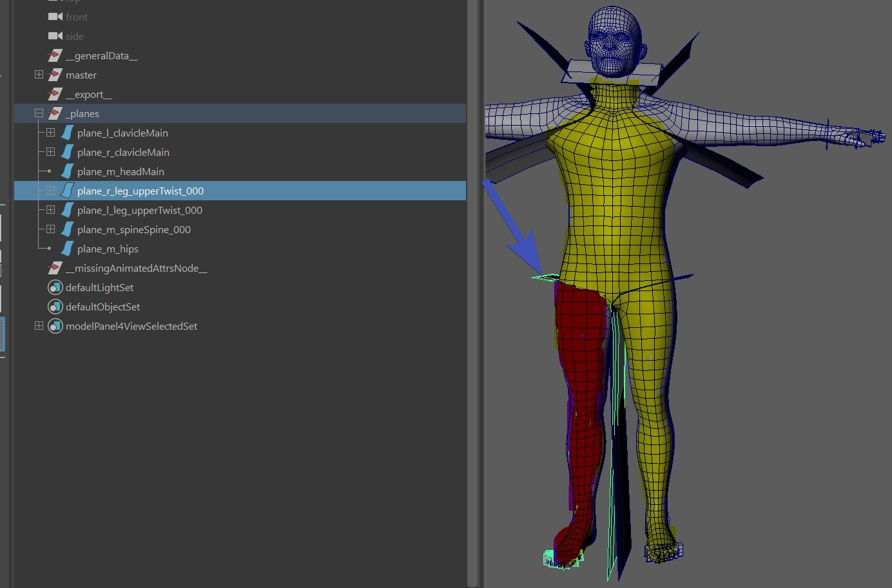The height and width of the screenshot is (588, 892).
Task: Collapse the _planes group
Action: pyautogui.click(x=39, y=113)
